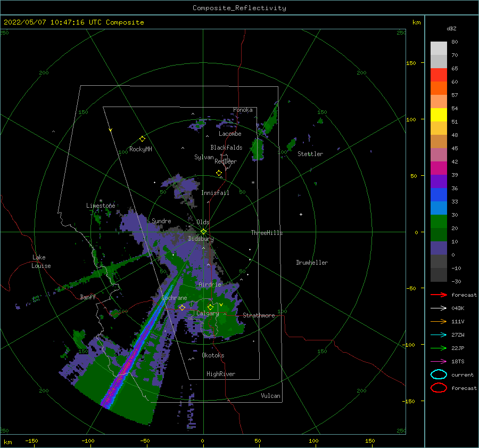Click the Drumheller city label

click(312, 263)
